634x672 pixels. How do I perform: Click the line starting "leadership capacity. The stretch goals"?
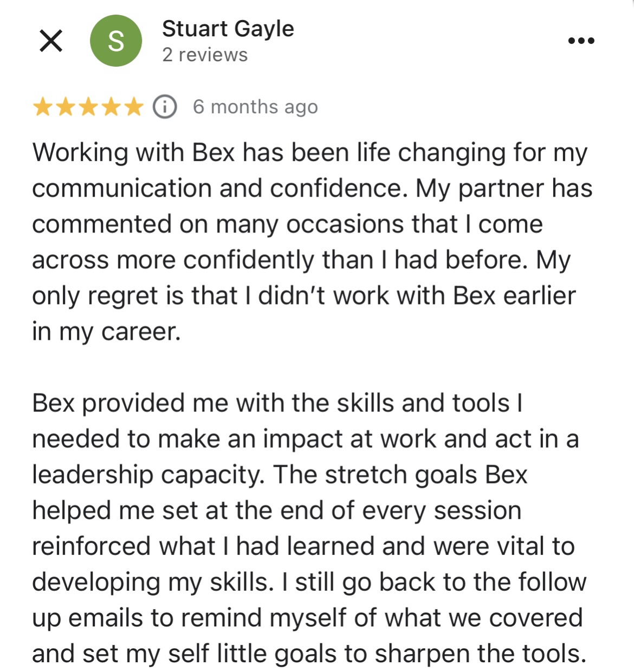280,475
